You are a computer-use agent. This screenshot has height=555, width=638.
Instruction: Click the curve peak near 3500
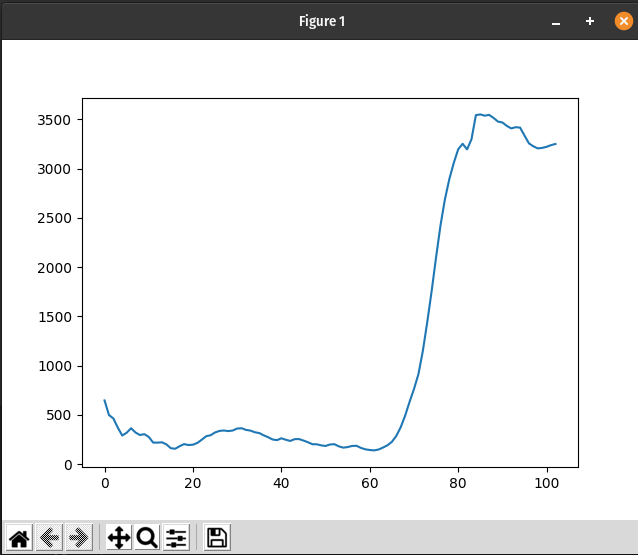480,114
